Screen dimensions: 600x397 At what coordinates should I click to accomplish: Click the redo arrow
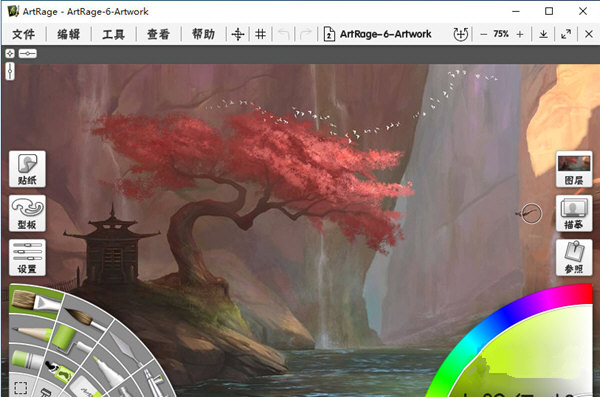click(x=305, y=34)
